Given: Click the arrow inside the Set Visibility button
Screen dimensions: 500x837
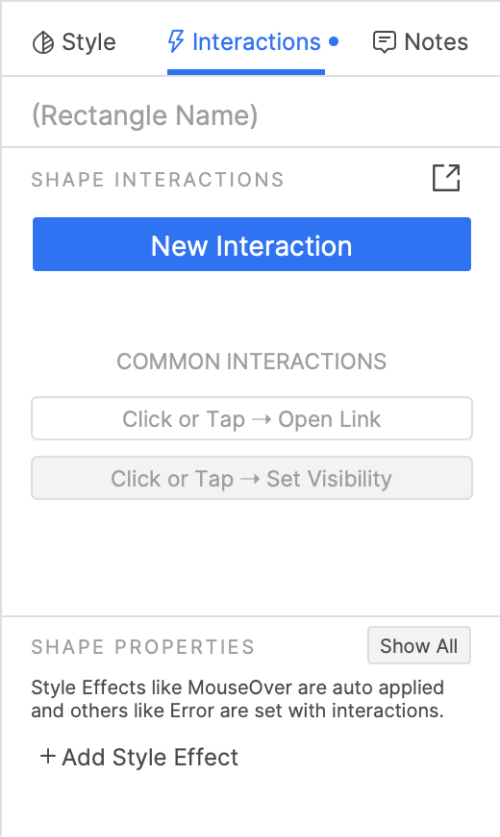Looking at the screenshot, I should [250, 479].
